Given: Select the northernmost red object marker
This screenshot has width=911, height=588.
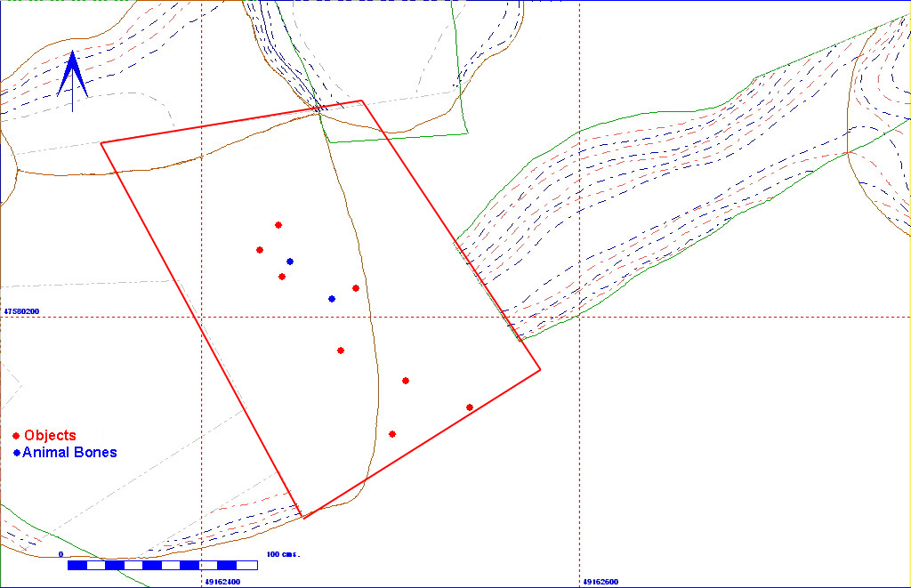Looking at the screenshot, I should [278, 225].
